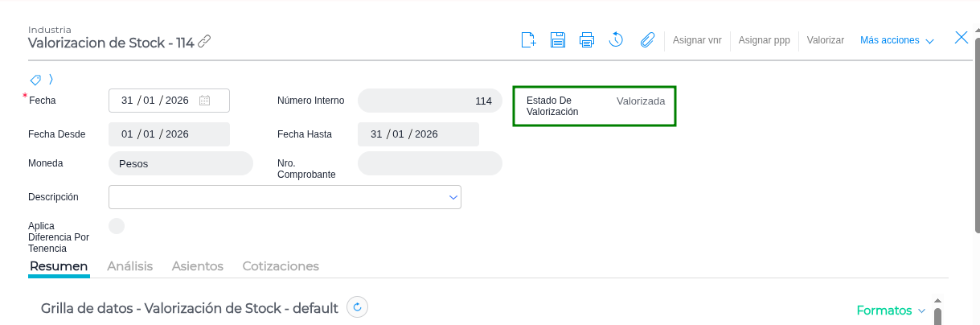Expand tags with the chevron arrow

pyautogui.click(x=51, y=80)
